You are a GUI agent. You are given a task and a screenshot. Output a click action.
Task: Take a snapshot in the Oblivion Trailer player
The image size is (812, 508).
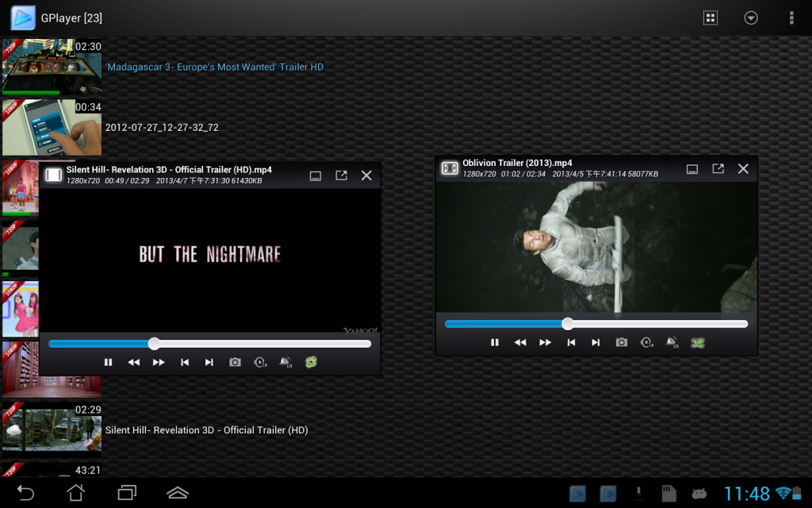point(621,342)
